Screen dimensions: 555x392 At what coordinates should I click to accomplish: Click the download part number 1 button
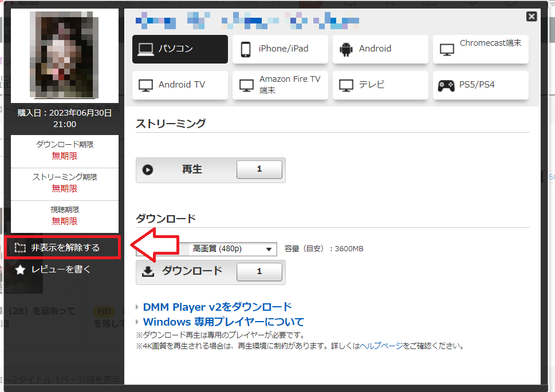(x=259, y=271)
